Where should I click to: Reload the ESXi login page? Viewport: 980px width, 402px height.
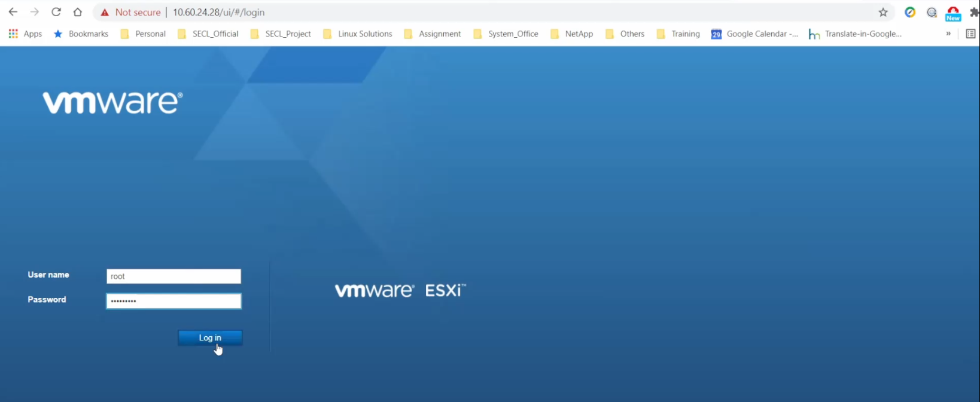(x=56, y=12)
